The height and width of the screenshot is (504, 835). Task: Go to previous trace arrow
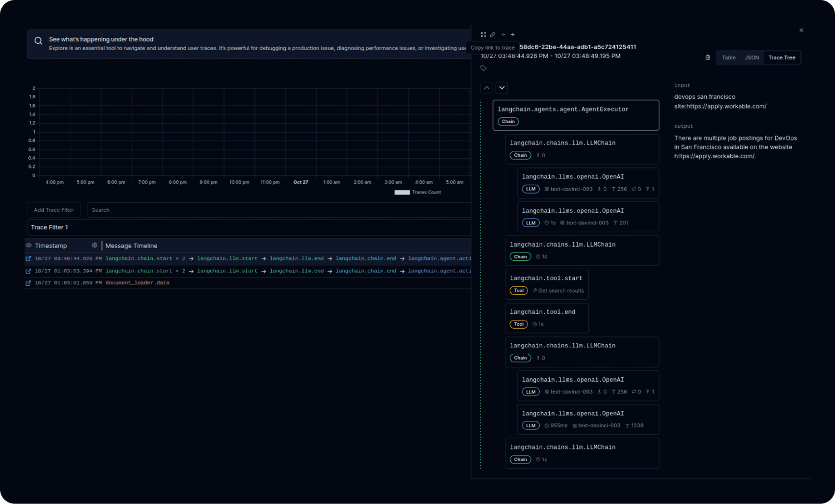503,34
